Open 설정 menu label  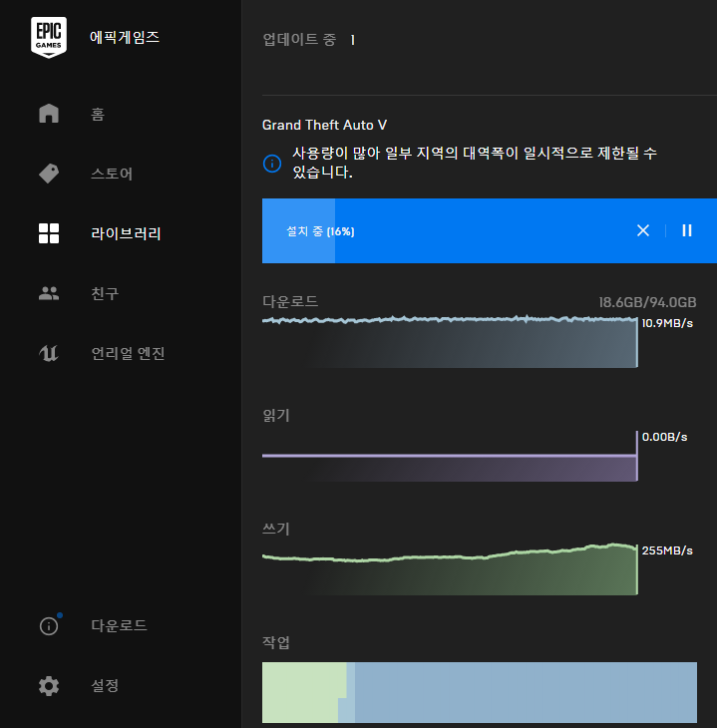tap(105, 686)
